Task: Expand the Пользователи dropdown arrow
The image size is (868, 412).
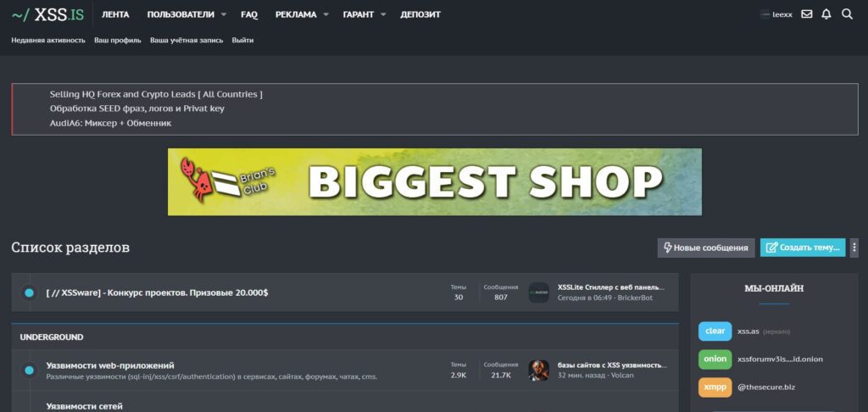Action: tap(224, 15)
